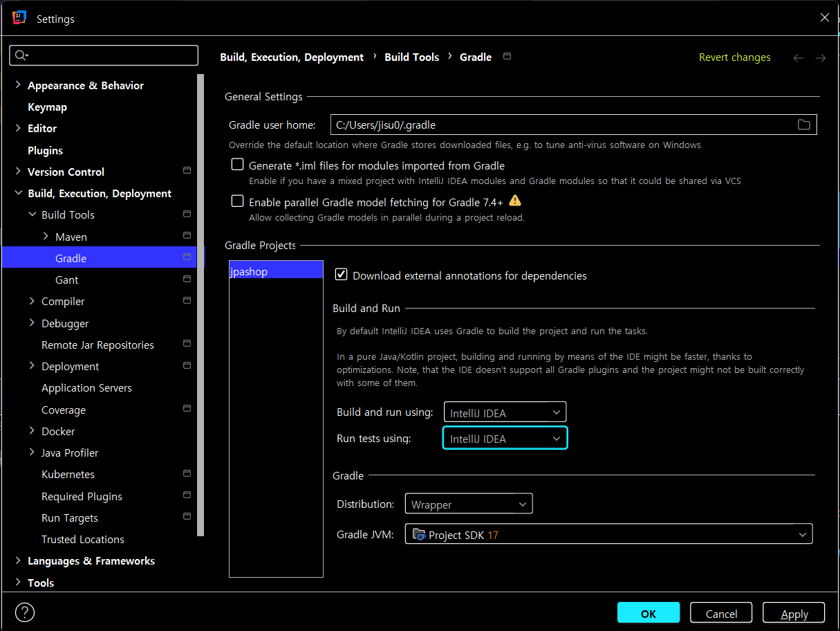
Task: Uncheck Download external annotations for dependencies
Action: (341, 275)
